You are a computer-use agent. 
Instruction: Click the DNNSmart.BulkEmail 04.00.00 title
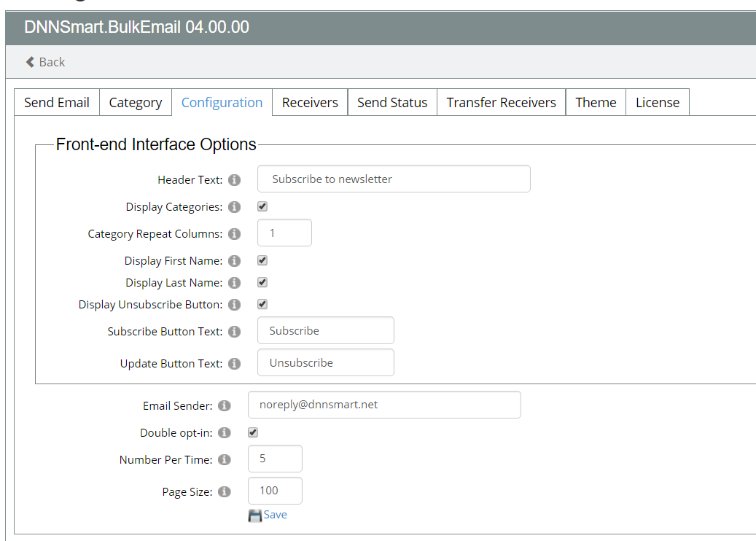pos(136,27)
